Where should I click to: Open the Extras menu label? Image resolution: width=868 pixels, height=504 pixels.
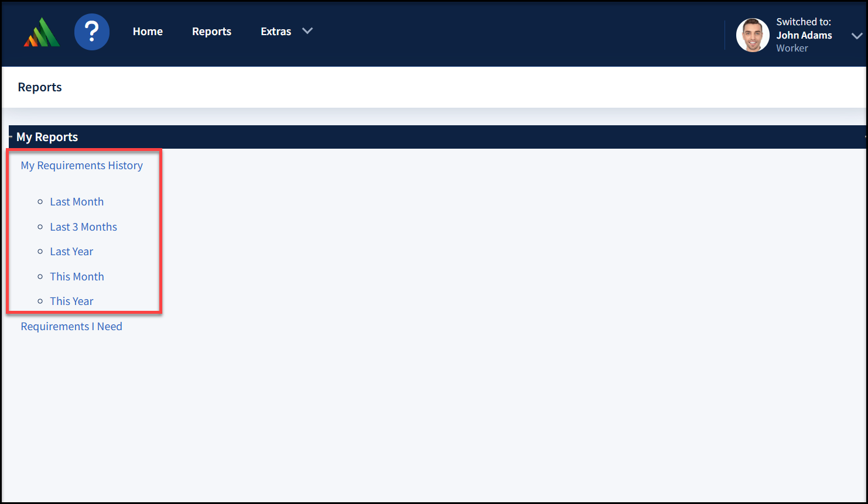[276, 32]
